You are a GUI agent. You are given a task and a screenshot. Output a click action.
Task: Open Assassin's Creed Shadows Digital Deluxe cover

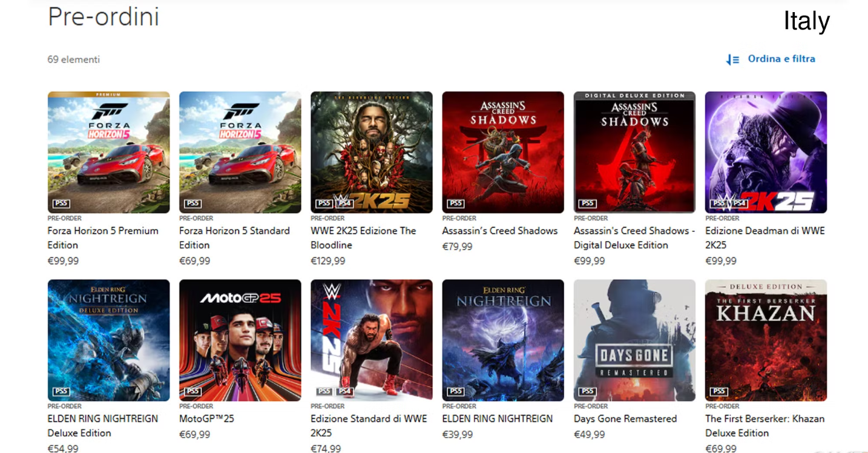(x=634, y=152)
